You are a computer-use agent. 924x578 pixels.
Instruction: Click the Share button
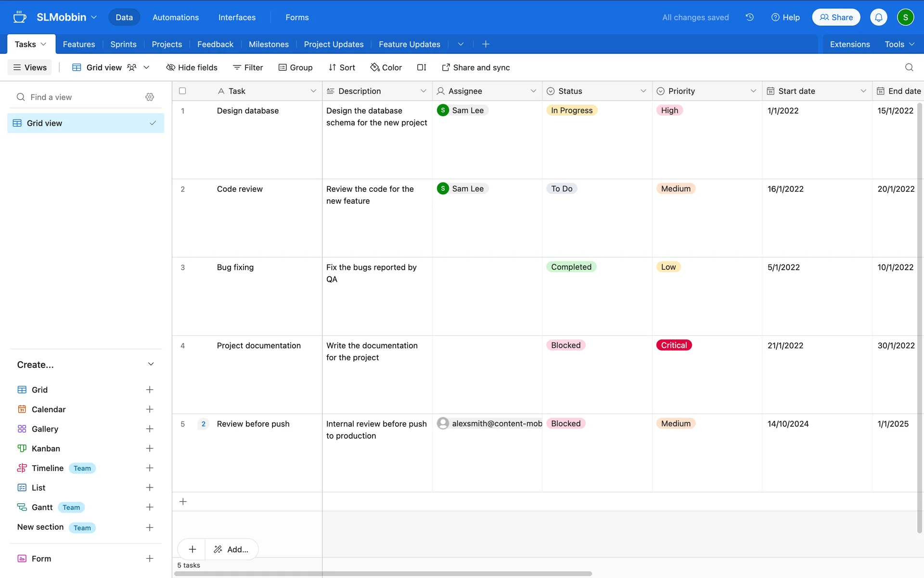point(836,17)
